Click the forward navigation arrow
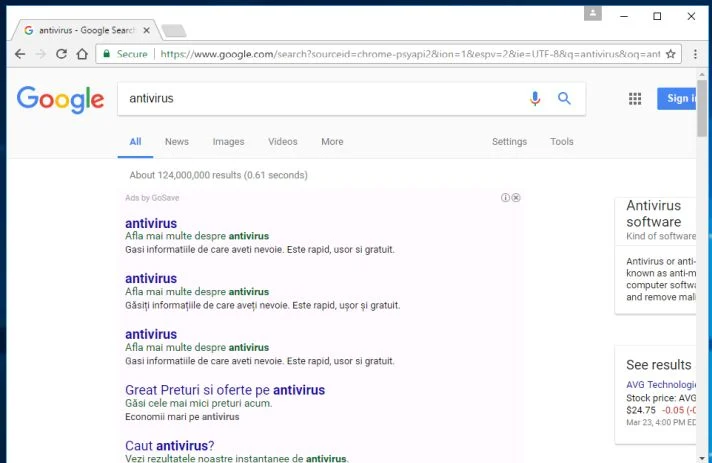 [x=41, y=54]
